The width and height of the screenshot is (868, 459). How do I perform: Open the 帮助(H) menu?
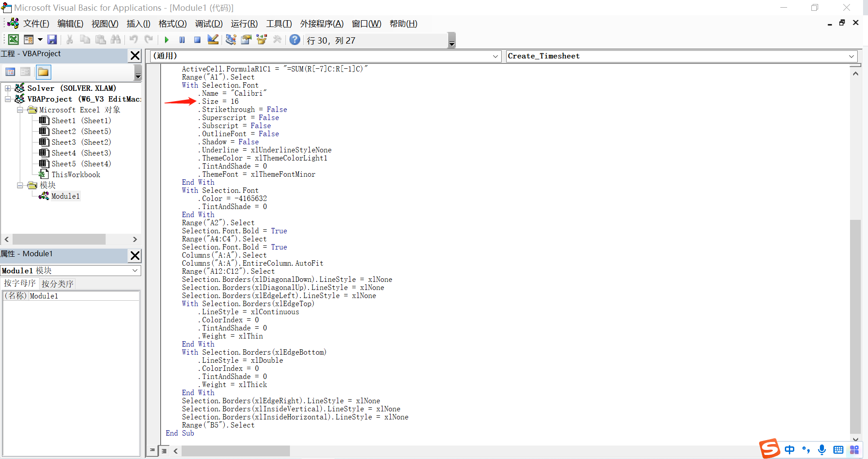[403, 24]
